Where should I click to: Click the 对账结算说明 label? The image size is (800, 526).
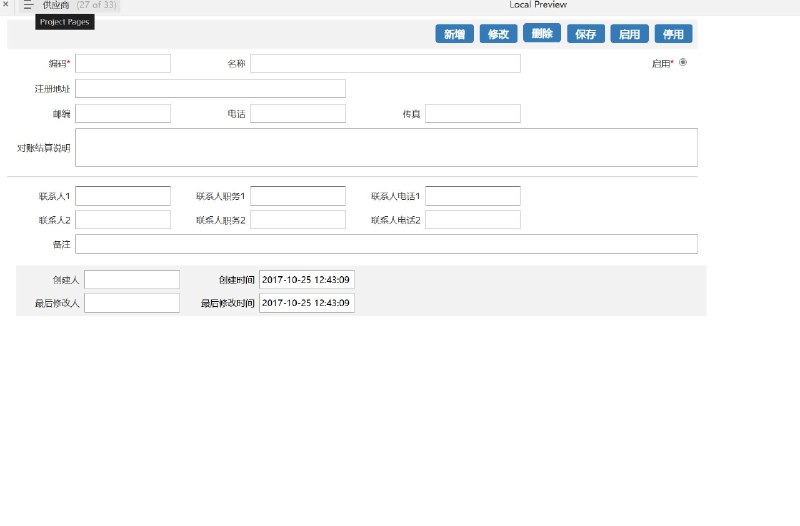(43, 148)
